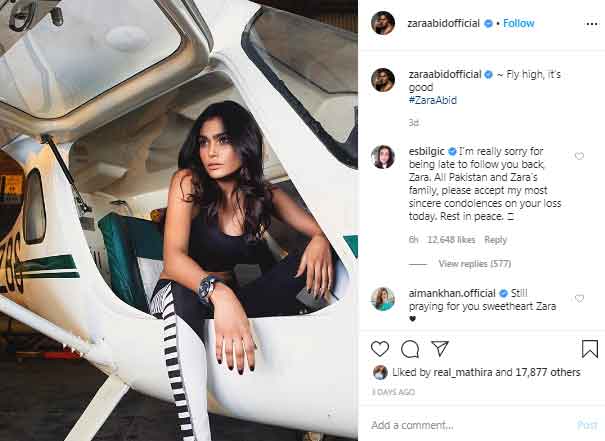Open aimankhan.official's profile avatar

click(383, 299)
